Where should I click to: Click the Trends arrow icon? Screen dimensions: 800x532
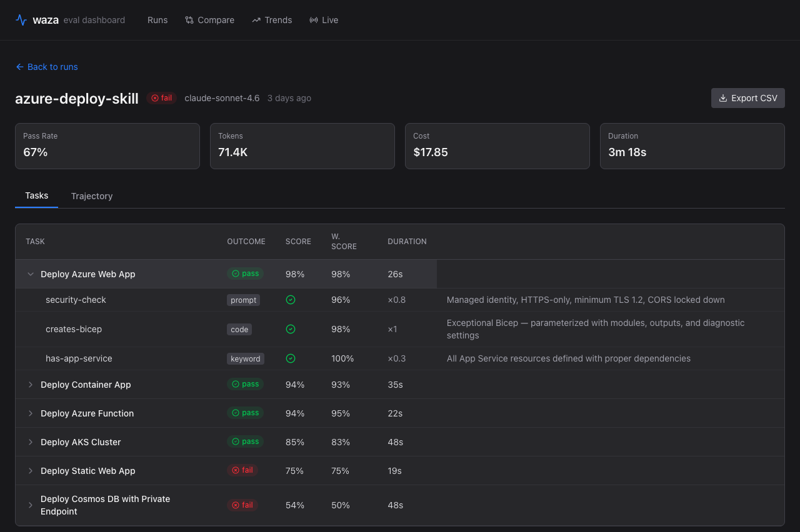click(256, 20)
